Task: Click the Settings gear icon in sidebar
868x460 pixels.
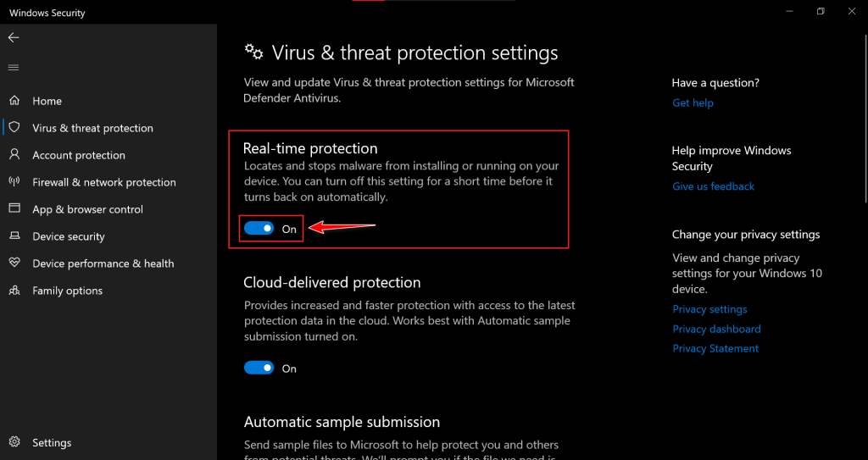Action: (x=14, y=442)
